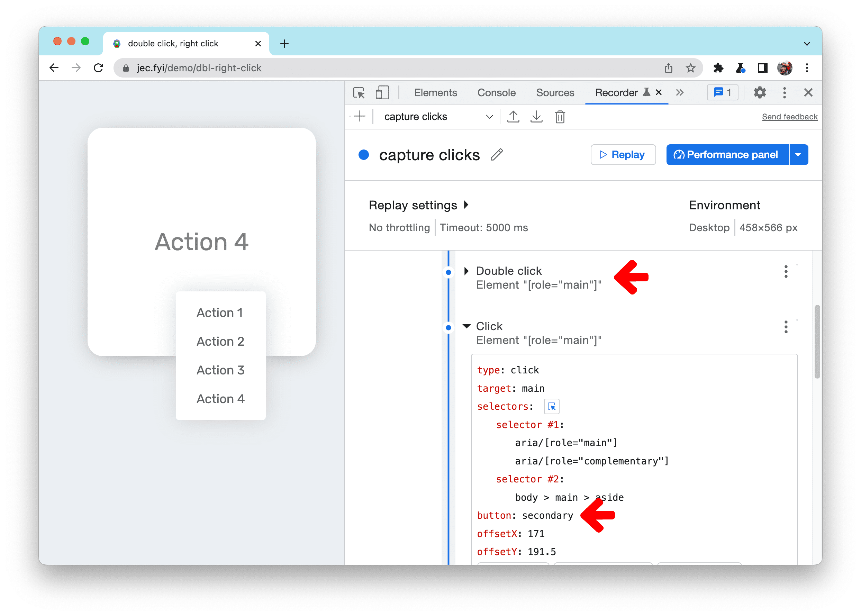Screen dimensions: 861x616
Task: Open the capture clicks recording dropdown
Action: [490, 117]
